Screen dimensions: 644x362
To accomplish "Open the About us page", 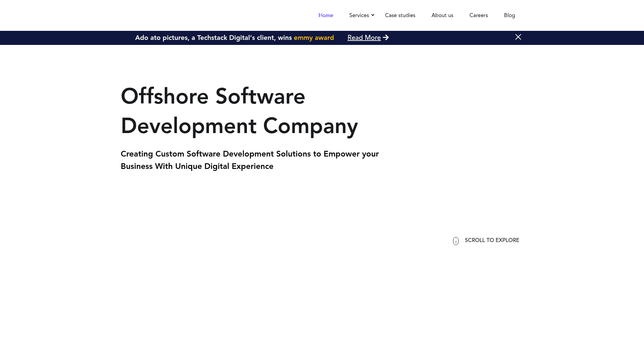I will (442, 15).
